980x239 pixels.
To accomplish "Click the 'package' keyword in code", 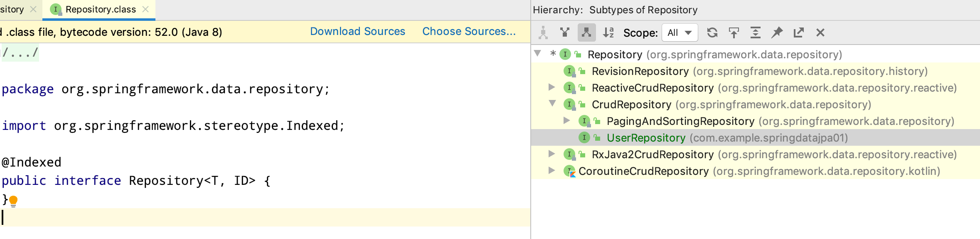I will [x=28, y=89].
